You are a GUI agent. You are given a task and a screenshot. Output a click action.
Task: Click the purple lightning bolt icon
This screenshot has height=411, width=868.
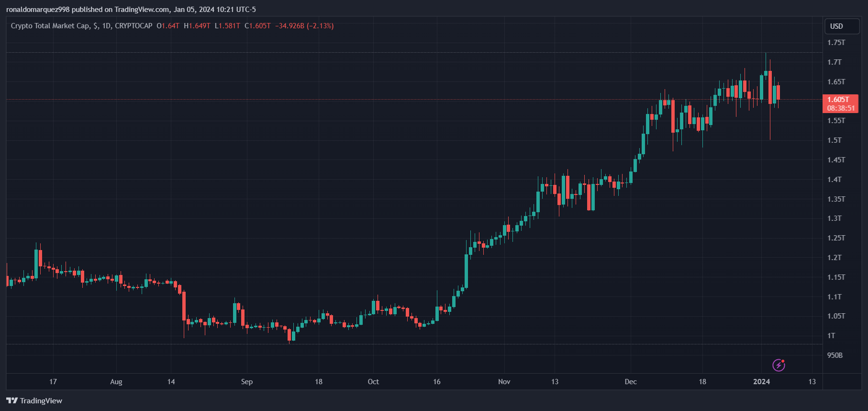click(x=779, y=365)
